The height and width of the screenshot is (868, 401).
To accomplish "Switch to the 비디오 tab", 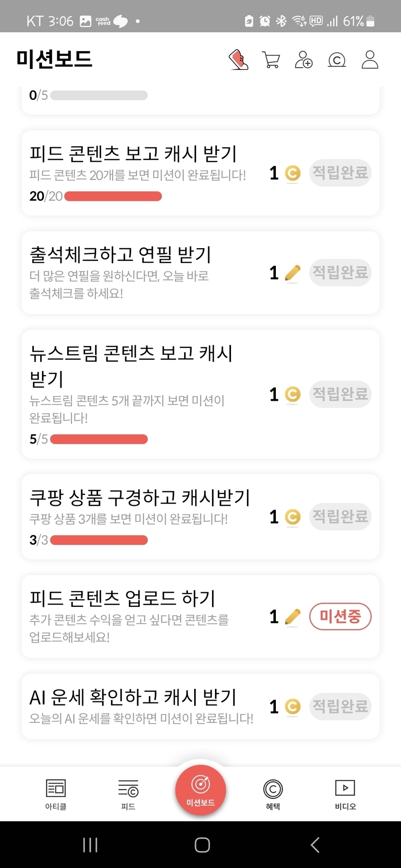I will click(x=345, y=794).
